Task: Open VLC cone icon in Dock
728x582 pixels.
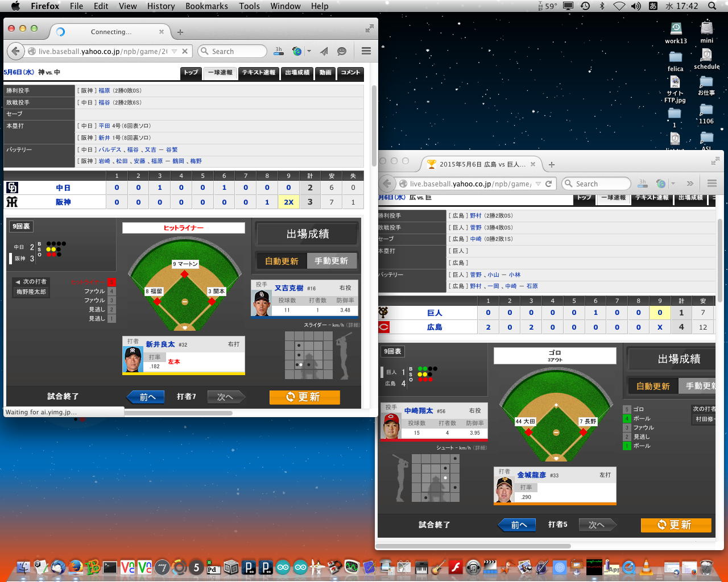Action: [647, 567]
